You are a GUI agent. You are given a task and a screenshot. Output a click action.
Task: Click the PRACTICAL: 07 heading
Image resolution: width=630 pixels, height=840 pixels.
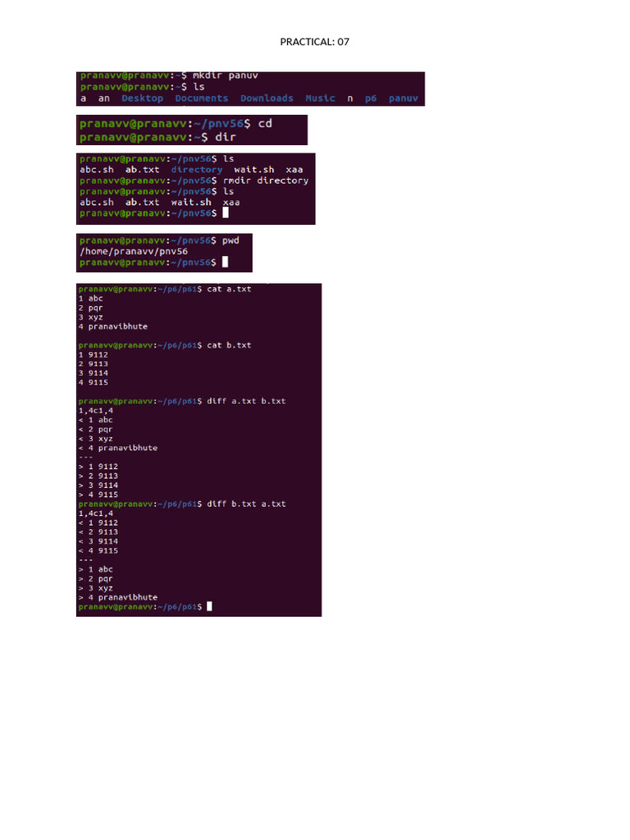[x=314, y=42]
